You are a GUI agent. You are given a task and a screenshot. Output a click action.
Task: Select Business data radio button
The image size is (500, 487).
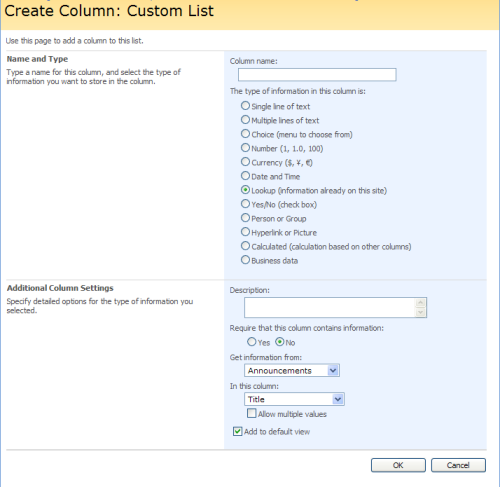pyautogui.click(x=245, y=260)
